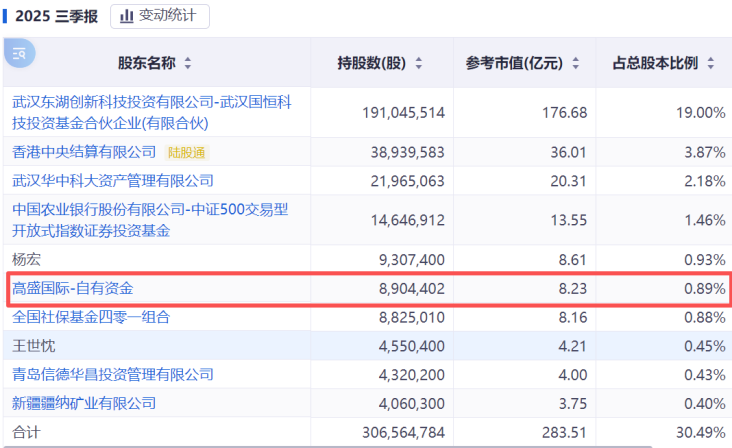
Task: Open 高盛国际-自有资金 link
Action: [73, 288]
